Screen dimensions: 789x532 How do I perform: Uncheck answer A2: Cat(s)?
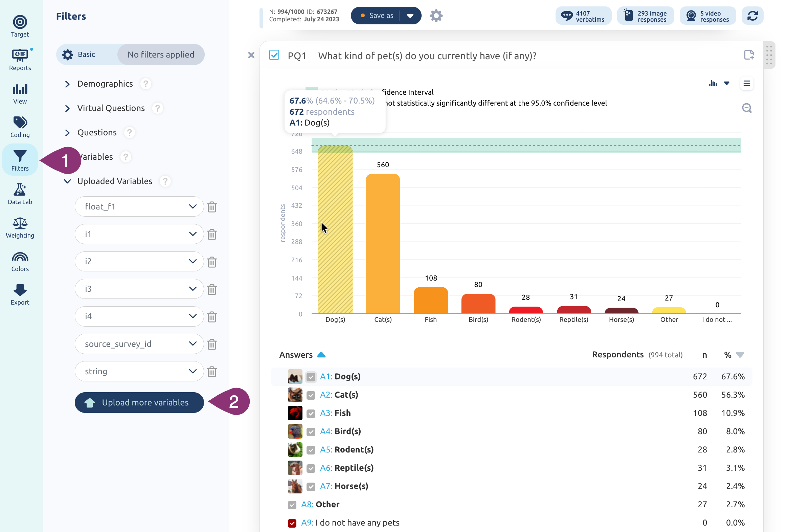(x=311, y=395)
